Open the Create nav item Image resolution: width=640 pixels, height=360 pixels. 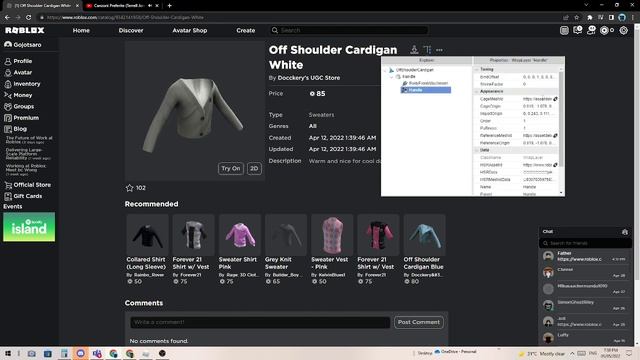click(x=245, y=30)
